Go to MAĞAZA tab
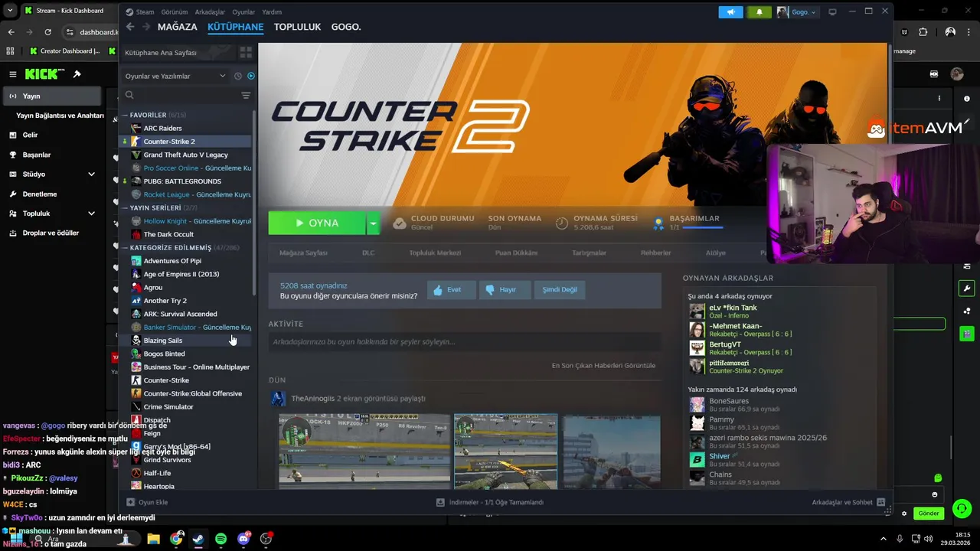This screenshot has height=551, width=980. click(x=177, y=27)
